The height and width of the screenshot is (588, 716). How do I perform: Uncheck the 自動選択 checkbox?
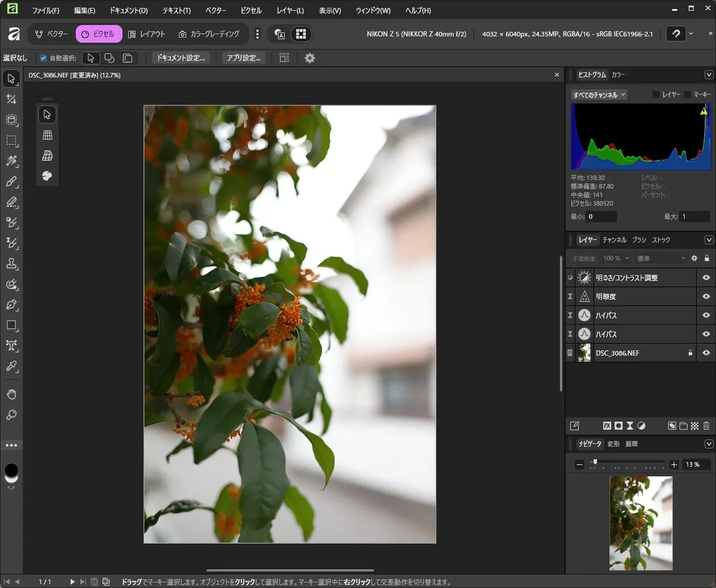[43, 58]
